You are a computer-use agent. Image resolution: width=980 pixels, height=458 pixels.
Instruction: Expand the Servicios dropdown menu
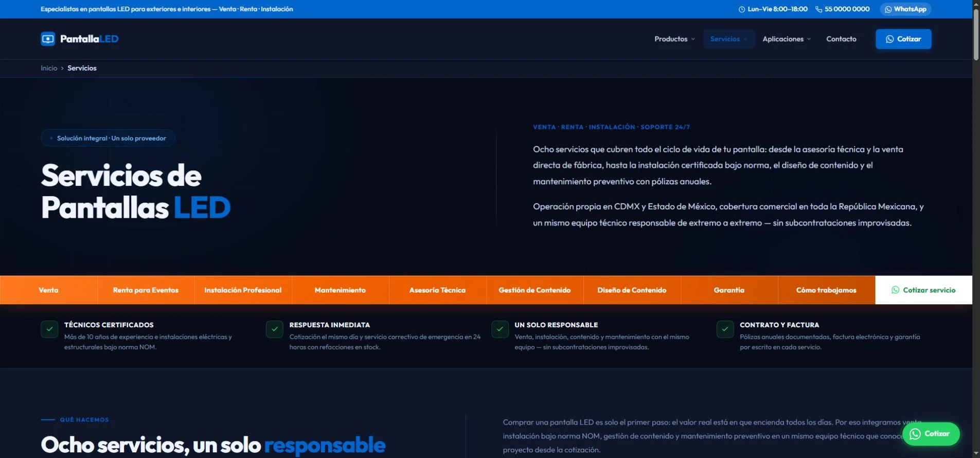729,39
